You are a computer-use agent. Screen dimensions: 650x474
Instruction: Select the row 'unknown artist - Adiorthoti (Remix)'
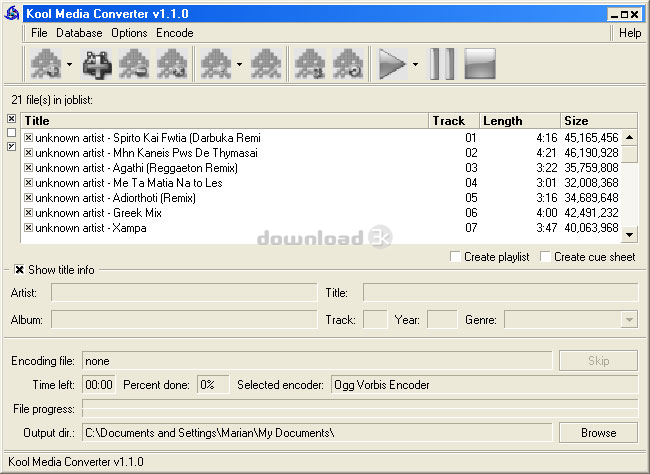(x=321, y=198)
